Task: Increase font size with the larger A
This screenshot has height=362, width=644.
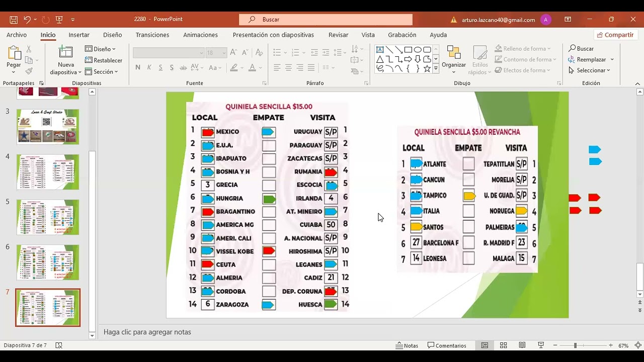Action: click(233, 52)
